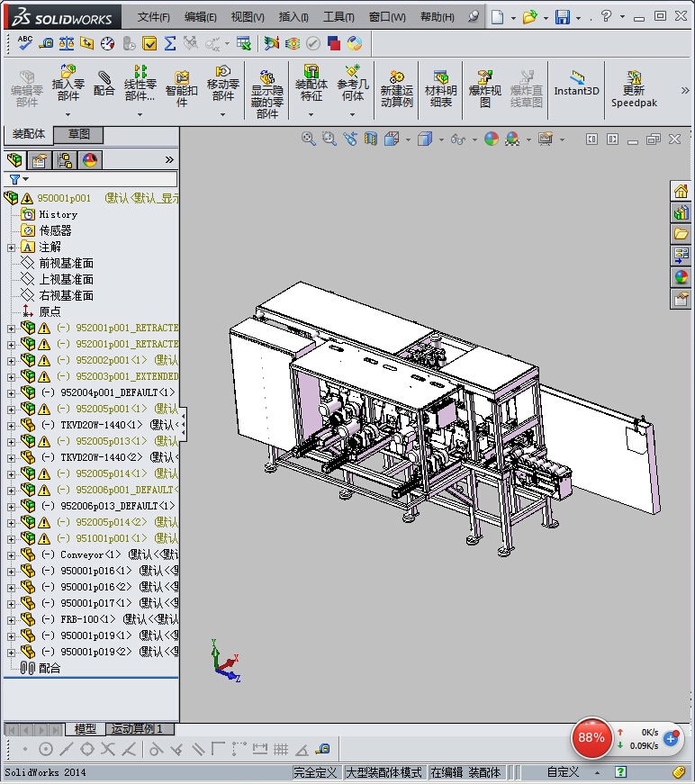Expand FeatureManager tabs chevron
695x784 pixels.
pos(169,160)
